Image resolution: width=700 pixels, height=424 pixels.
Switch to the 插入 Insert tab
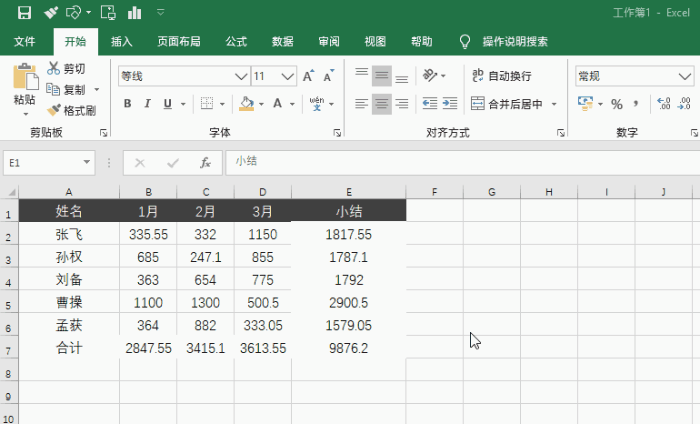[121, 42]
